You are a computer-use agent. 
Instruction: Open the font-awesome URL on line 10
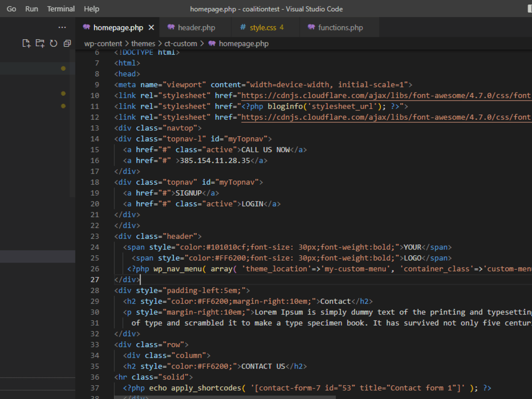coord(386,96)
